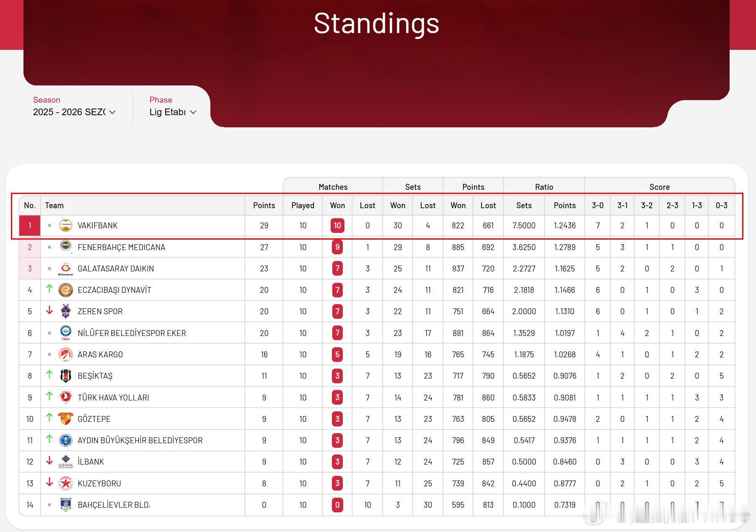756x532 pixels.
Task: Click the red wins badge for Bahçelievler Bld.
Action: click(337, 505)
